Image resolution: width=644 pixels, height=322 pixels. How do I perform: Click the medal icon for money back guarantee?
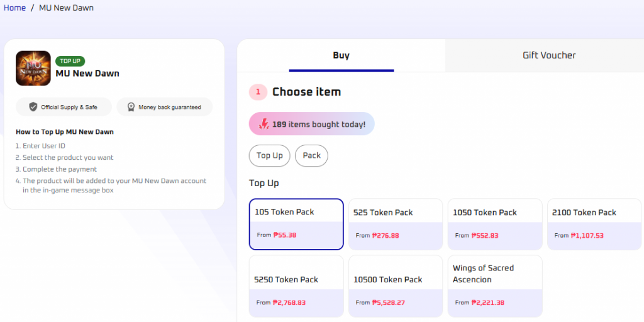[131, 107]
